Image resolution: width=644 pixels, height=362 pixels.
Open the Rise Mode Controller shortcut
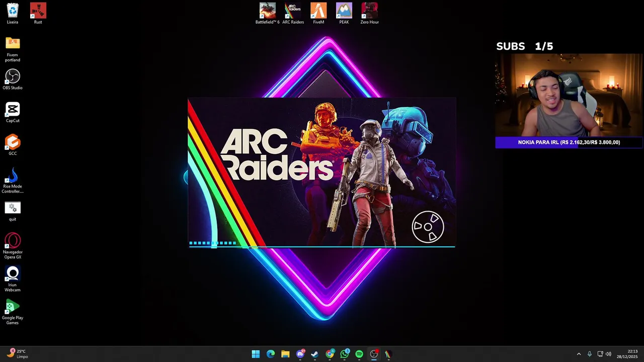(13, 180)
